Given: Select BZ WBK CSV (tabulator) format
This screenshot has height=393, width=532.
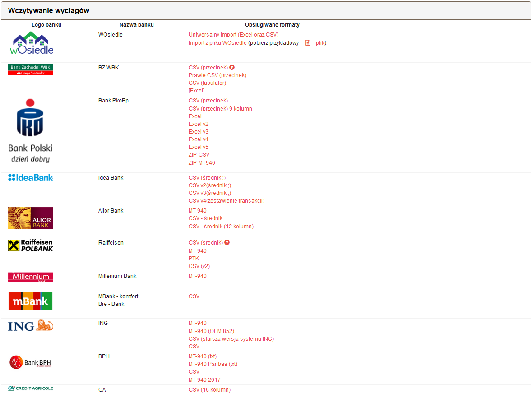Looking at the screenshot, I should click(x=207, y=83).
